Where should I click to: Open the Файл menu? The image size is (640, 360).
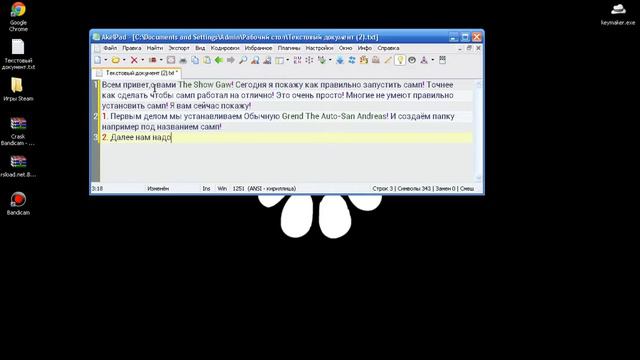click(x=110, y=48)
